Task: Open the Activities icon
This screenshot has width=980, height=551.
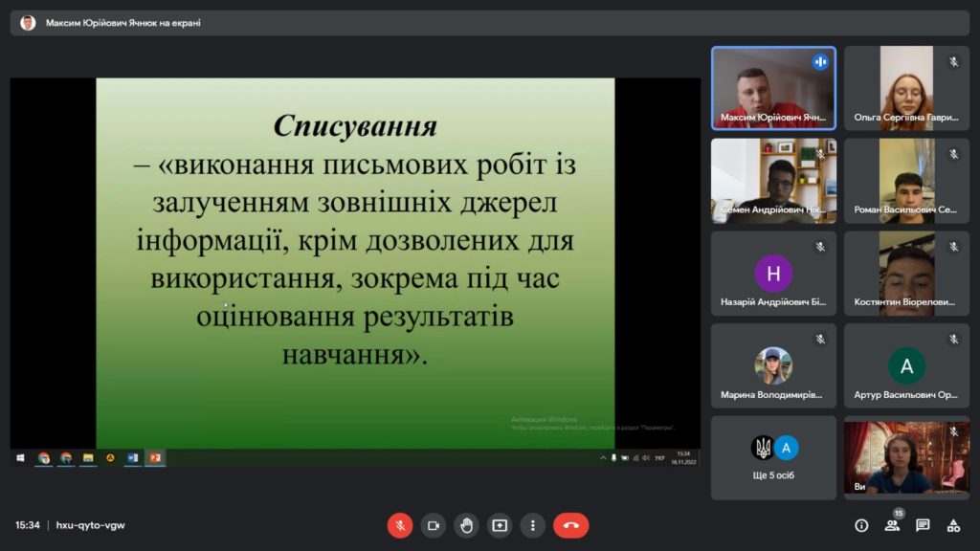Action: (953, 525)
